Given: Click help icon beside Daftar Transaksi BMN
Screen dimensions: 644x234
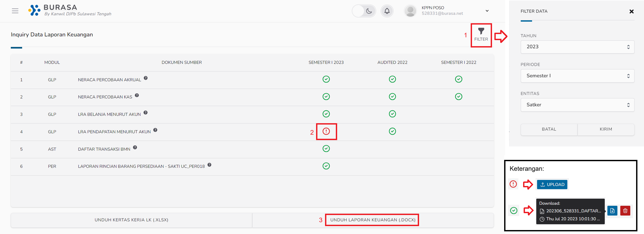Looking at the screenshot, I should (x=135, y=147).
